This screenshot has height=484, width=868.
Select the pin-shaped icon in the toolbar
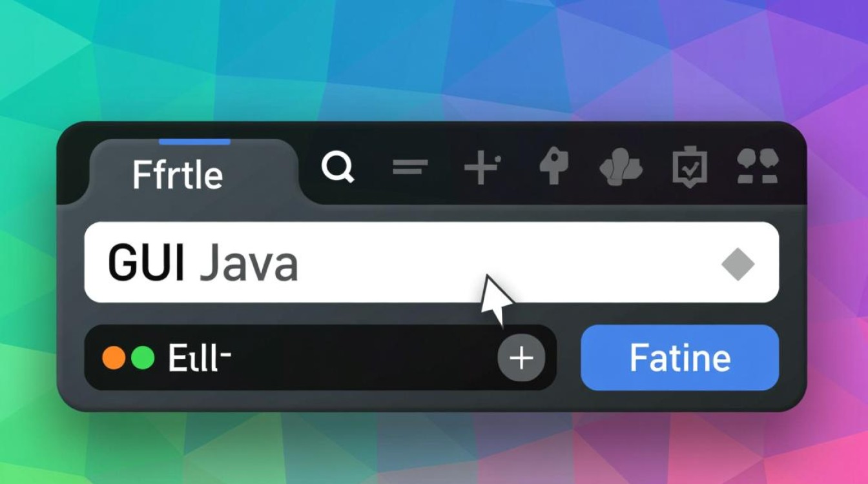553,168
